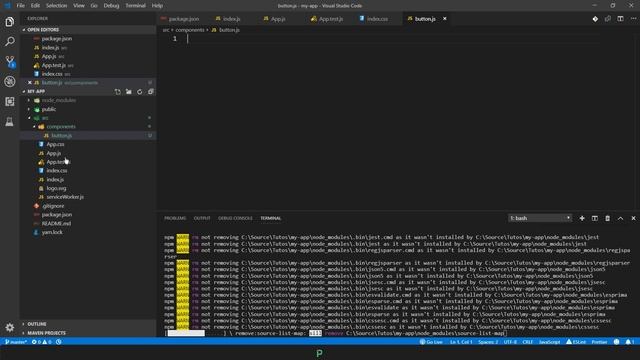
Task: Switch to the package.json editor tab
Action: pyautogui.click(x=183, y=19)
